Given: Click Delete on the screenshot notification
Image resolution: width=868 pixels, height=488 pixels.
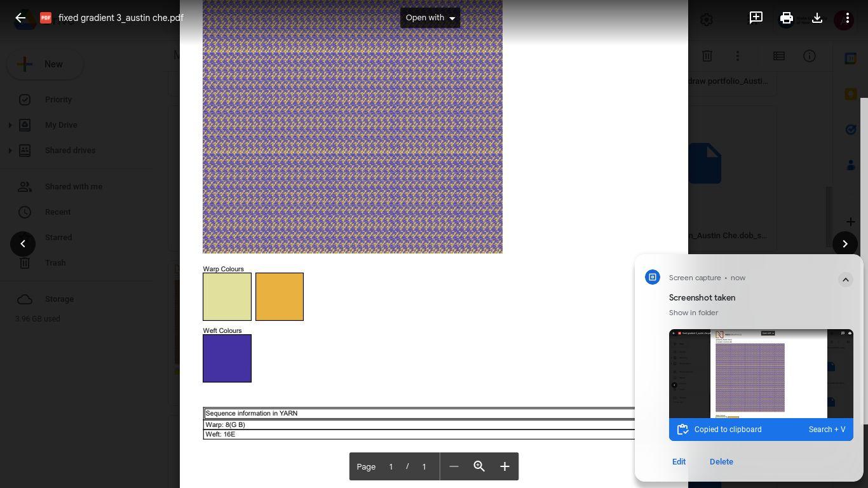Looking at the screenshot, I should [x=721, y=462].
